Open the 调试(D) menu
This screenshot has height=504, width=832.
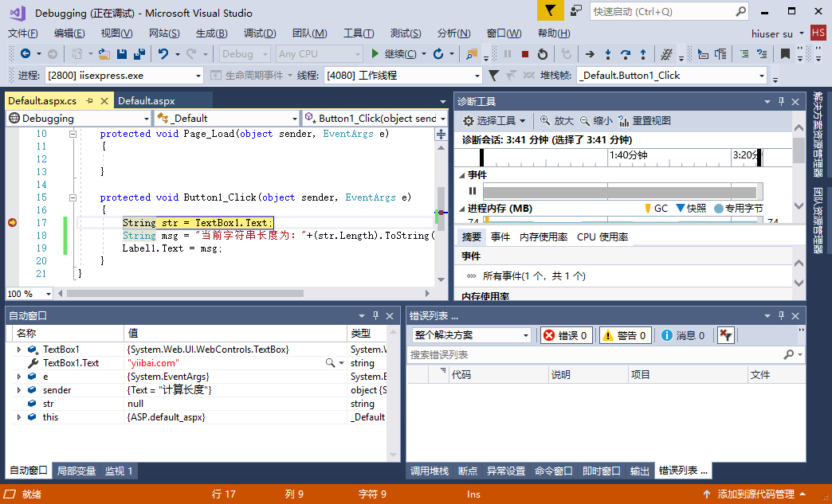coord(260,33)
